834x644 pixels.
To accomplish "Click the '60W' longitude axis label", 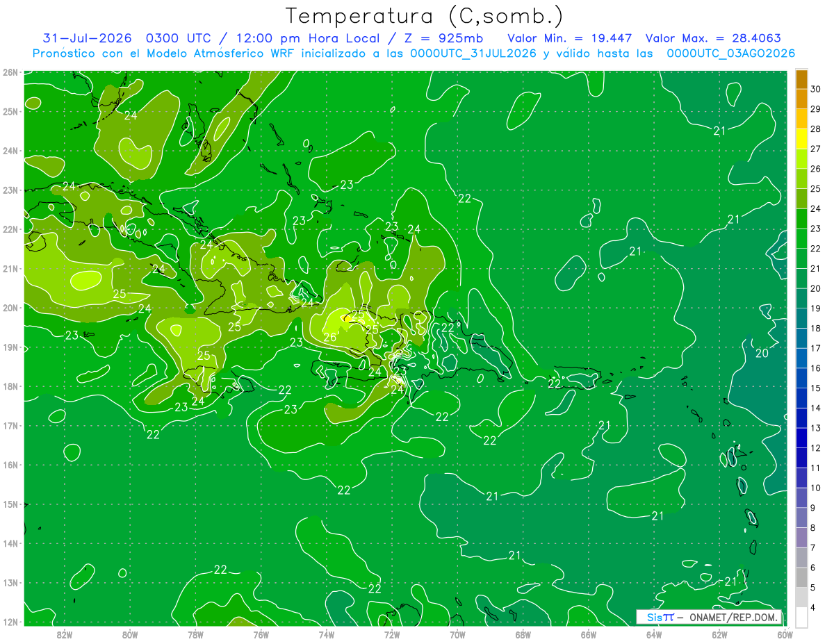I will click(785, 634).
